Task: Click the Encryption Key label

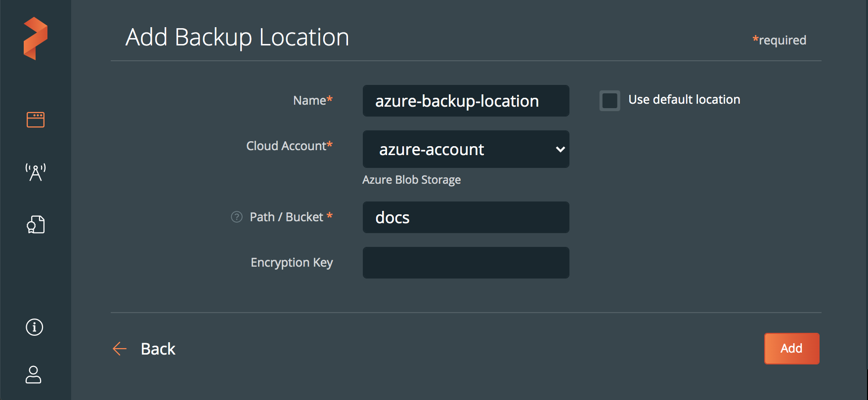Action: (292, 263)
